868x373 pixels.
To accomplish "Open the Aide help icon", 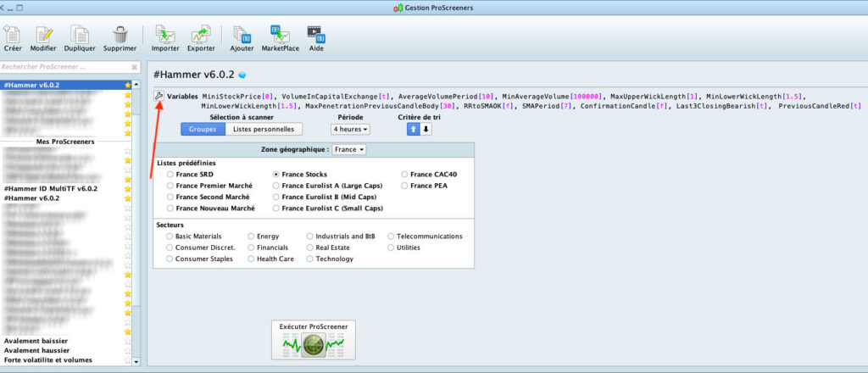I will pyautogui.click(x=315, y=36).
